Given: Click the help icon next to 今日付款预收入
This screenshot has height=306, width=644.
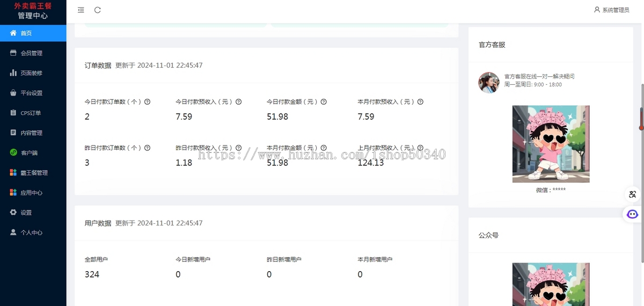Looking at the screenshot, I should click(238, 101).
